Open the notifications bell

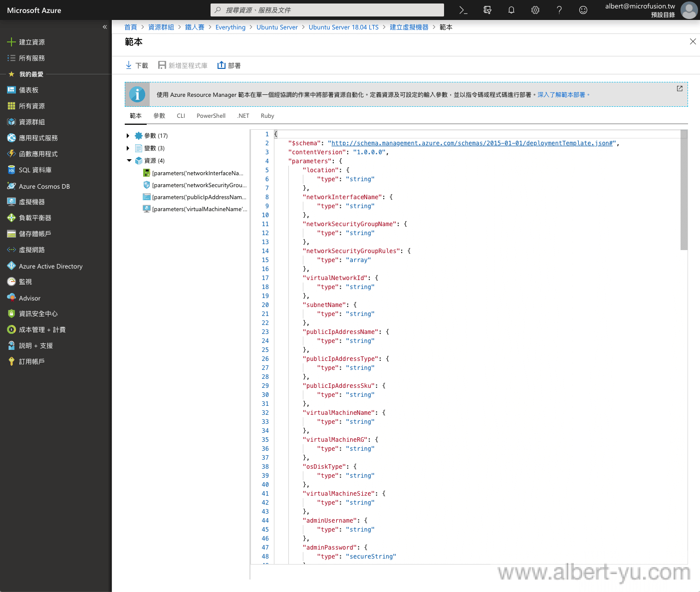click(511, 10)
